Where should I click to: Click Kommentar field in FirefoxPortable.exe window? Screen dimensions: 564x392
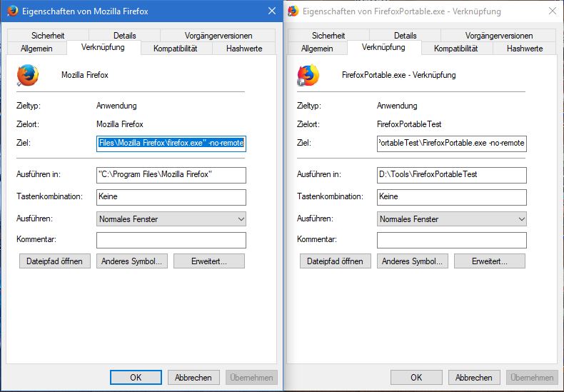tap(452, 240)
